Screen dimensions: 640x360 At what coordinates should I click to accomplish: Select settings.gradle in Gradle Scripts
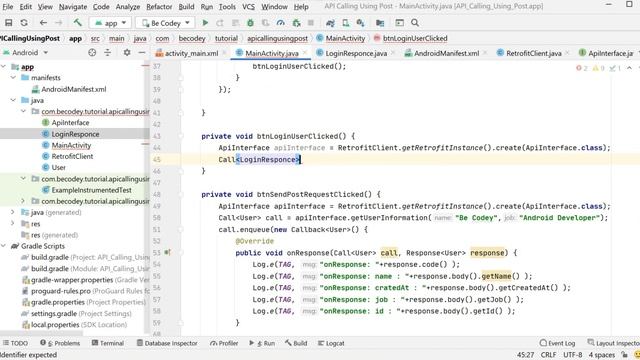click(x=54, y=313)
